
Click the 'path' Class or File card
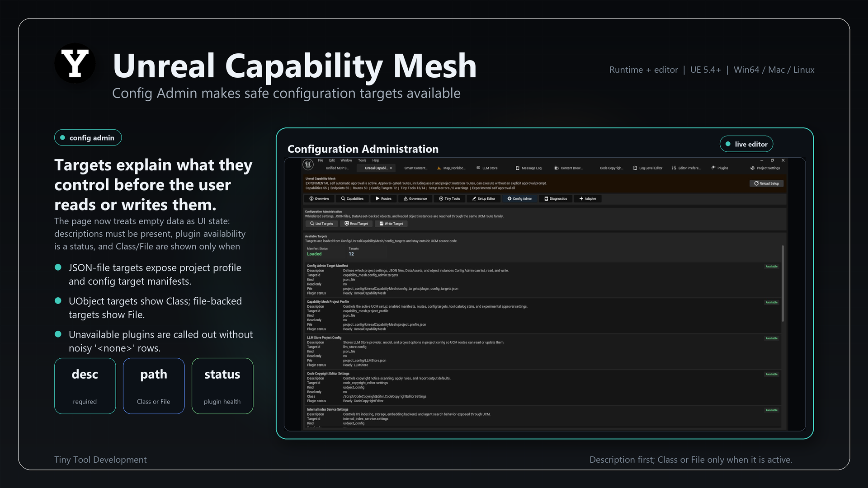pyautogui.click(x=154, y=386)
